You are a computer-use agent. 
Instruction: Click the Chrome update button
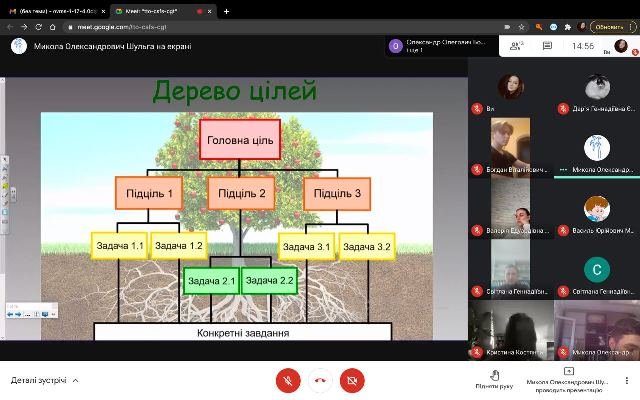(x=609, y=27)
